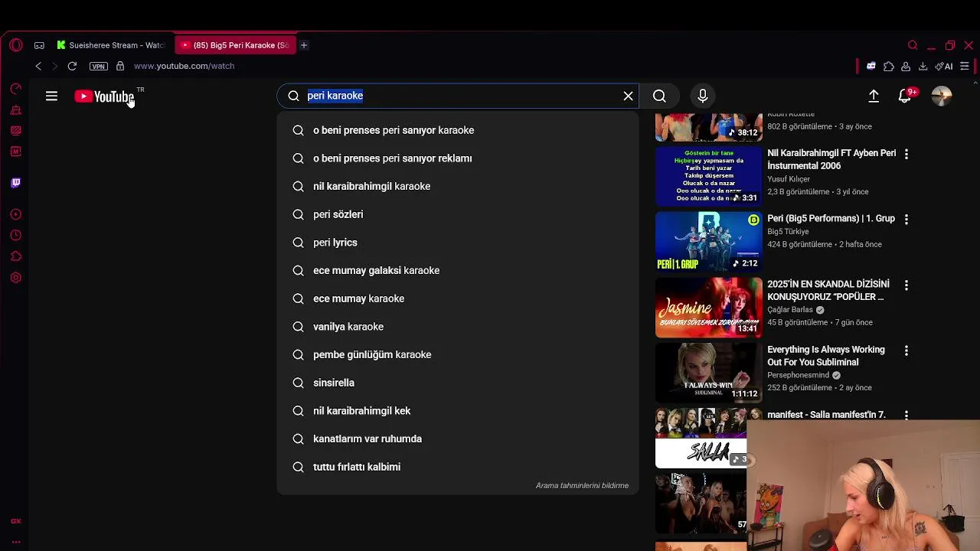
Task: Open a new tab with plus
Action: coord(304,45)
